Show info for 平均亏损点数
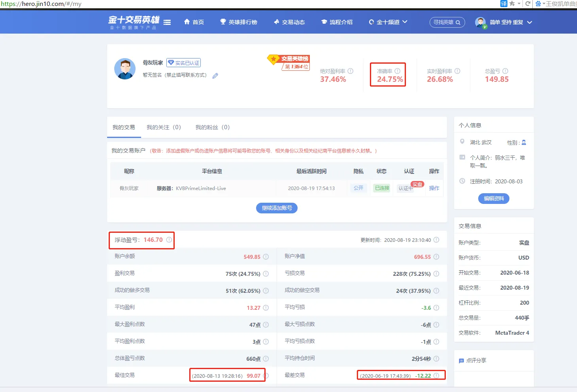This screenshot has height=392, width=577. pyautogui.click(x=436, y=342)
